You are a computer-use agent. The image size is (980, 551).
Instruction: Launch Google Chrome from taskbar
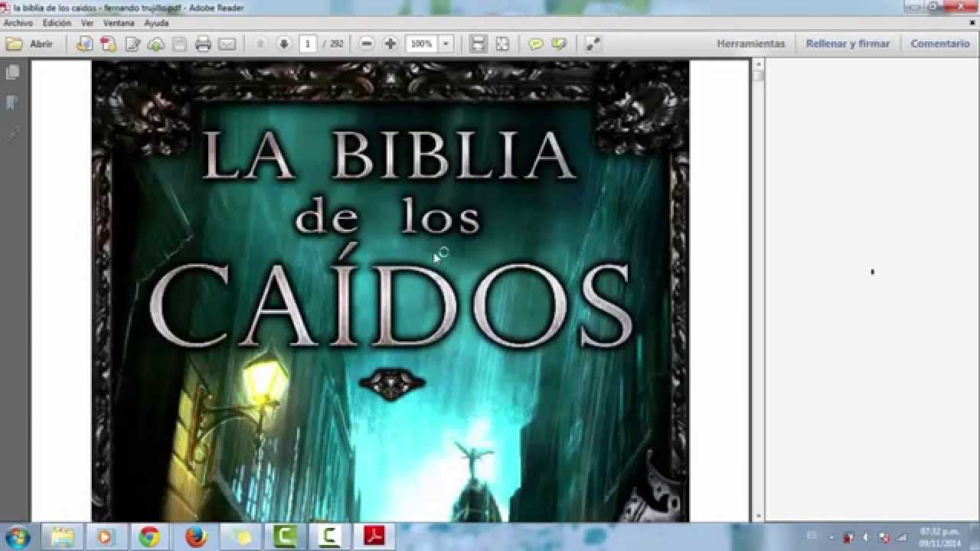[x=149, y=537]
